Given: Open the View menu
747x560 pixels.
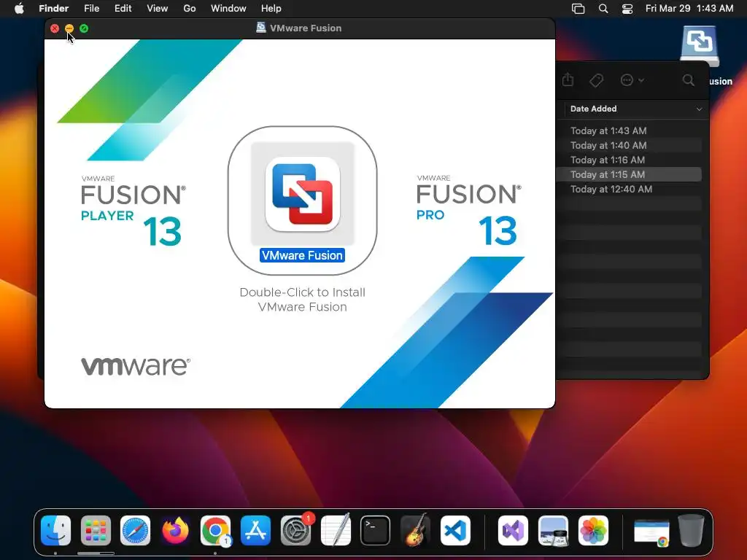Looking at the screenshot, I should point(158,9).
